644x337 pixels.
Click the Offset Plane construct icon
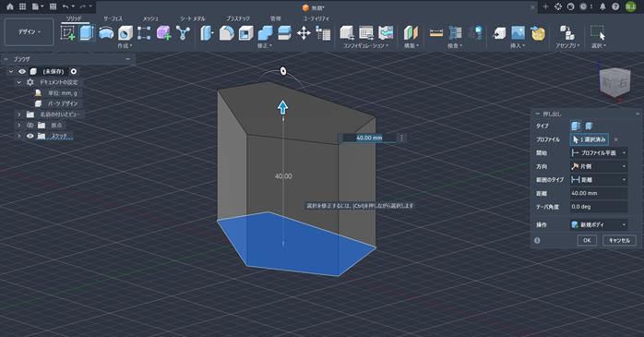[410, 33]
